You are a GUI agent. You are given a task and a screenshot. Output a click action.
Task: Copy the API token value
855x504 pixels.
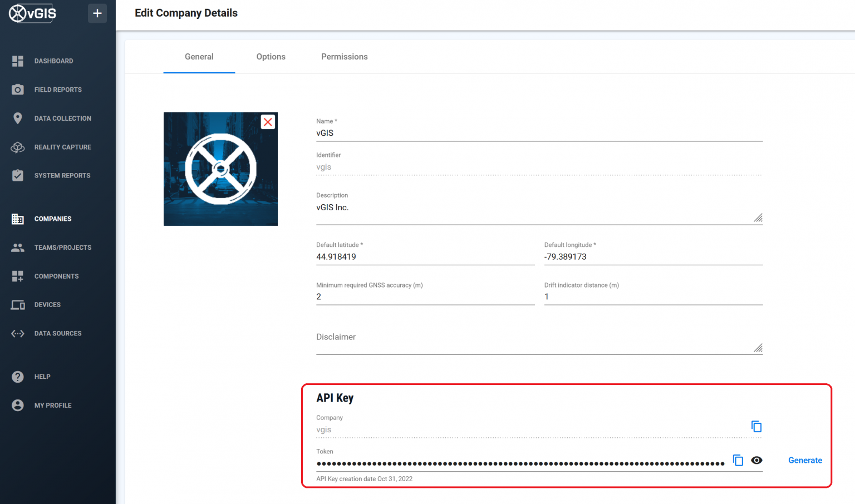pyautogui.click(x=738, y=460)
